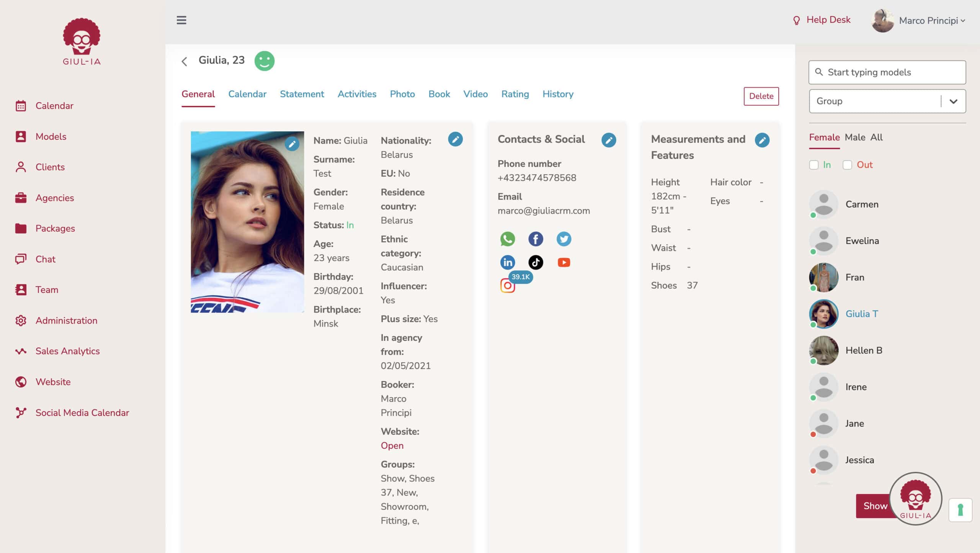Check the In filter checkbox
Image resolution: width=980 pixels, height=553 pixels.
(814, 165)
